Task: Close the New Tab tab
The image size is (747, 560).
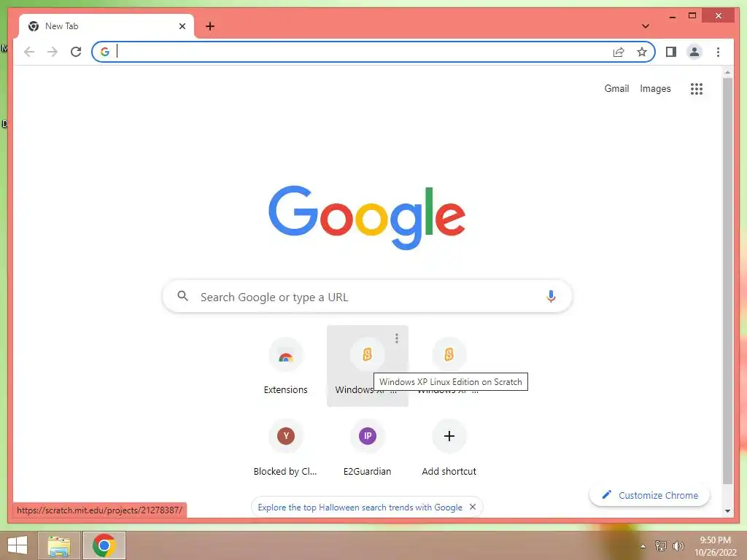Action: [x=182, y=26]
